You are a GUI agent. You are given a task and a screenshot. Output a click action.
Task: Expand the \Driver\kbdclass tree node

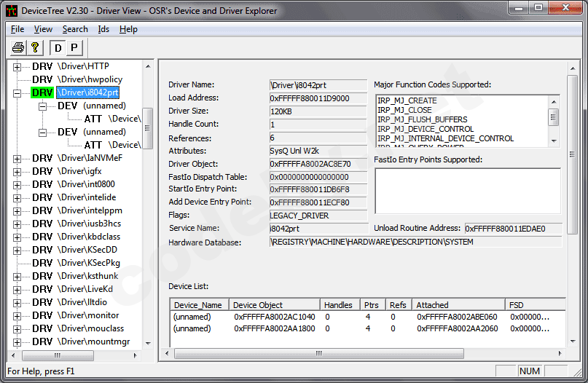pyautogui.click(x=17, y=237)
